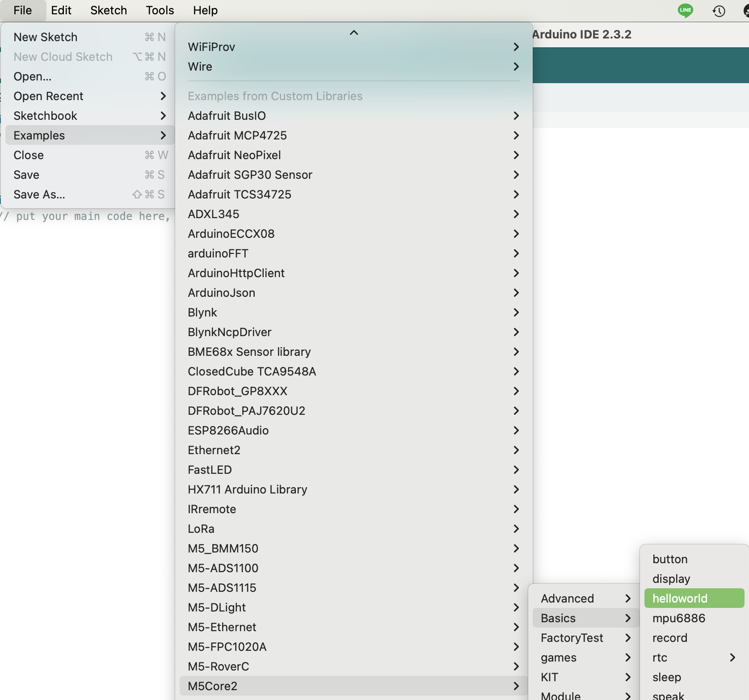Click Save in the File menu

tap(90, 175)
